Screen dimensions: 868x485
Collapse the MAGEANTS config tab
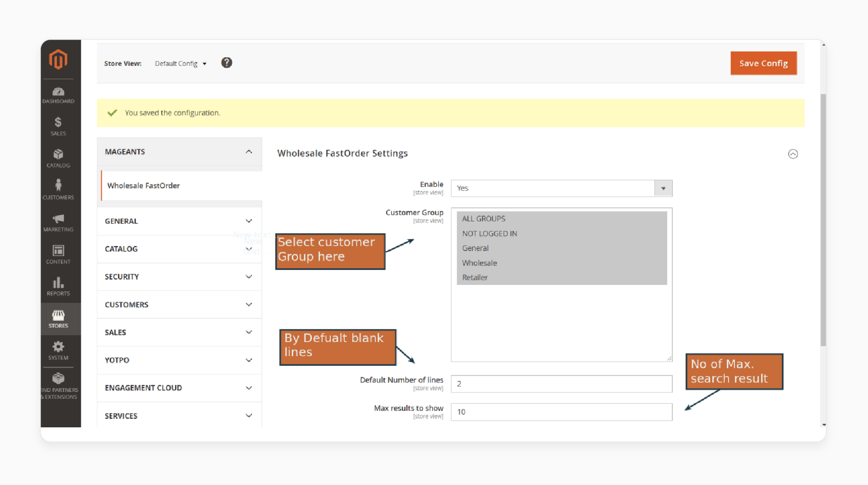(179, 152)
